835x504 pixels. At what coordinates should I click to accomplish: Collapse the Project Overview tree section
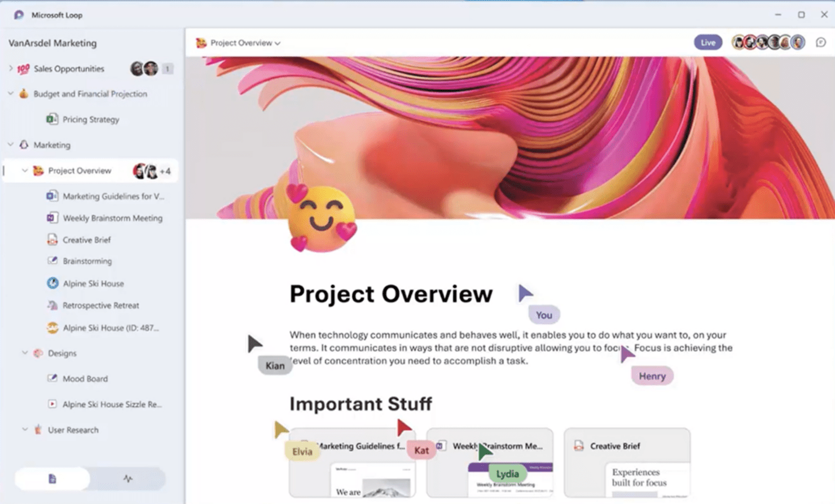[24, 170]
